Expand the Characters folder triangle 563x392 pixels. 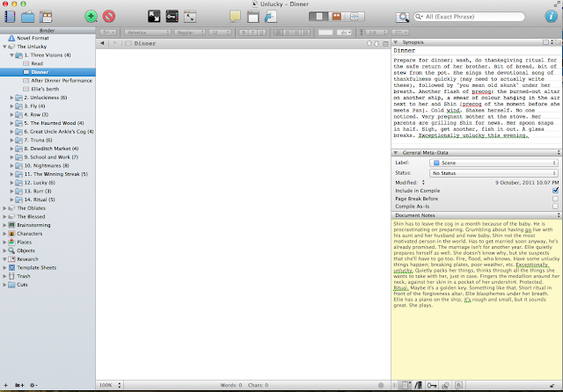point(4,234)
